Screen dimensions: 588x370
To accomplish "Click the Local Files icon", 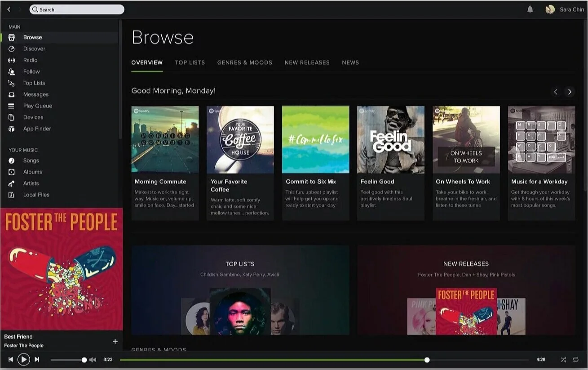I will point(12,195).
